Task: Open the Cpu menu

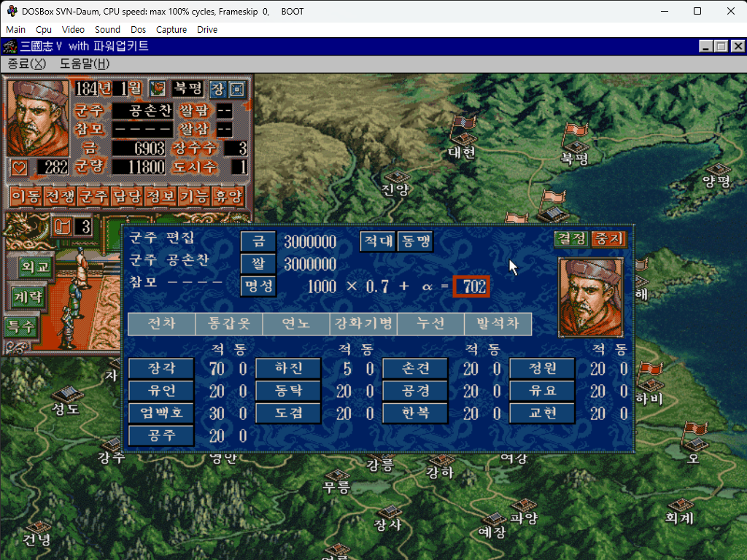Action: pyautogui.click(x=43, y=29)
